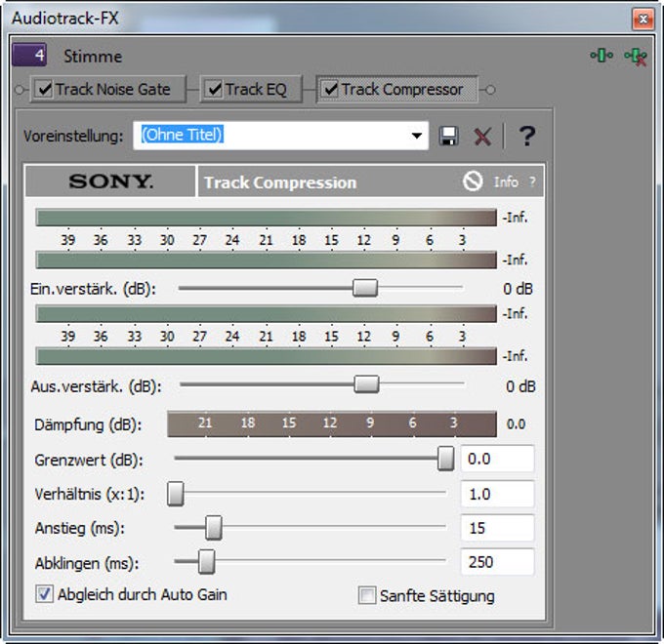Uncheck the Track Noise Gate checkbox

(x=44, y=89)
